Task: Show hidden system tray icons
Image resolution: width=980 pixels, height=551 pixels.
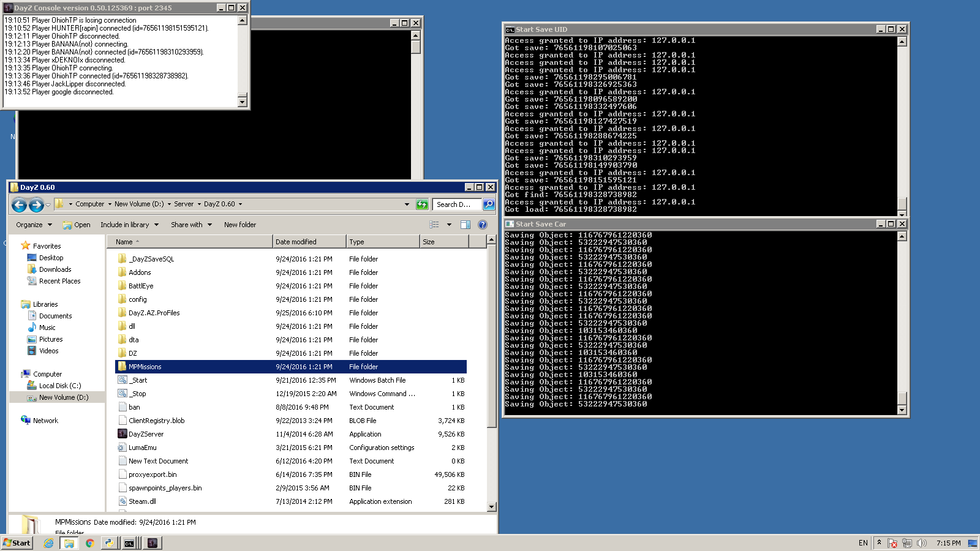Action: [879, 543]
